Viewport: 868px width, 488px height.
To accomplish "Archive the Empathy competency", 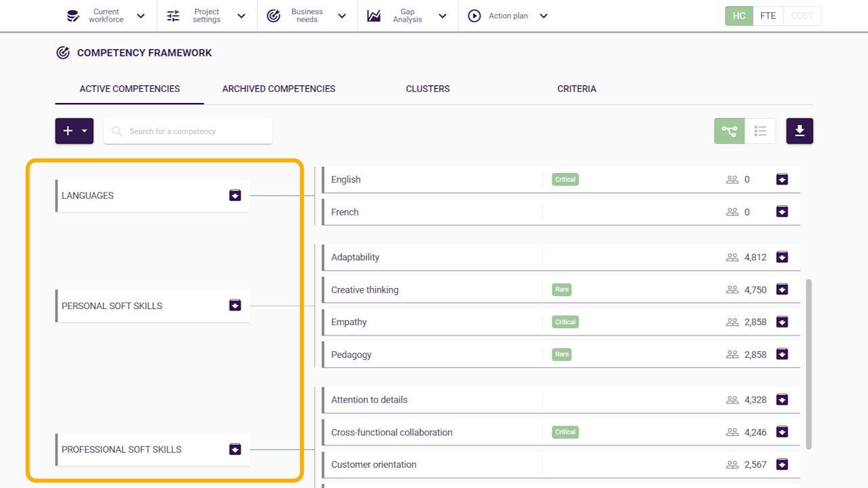I will coord(782,322).
